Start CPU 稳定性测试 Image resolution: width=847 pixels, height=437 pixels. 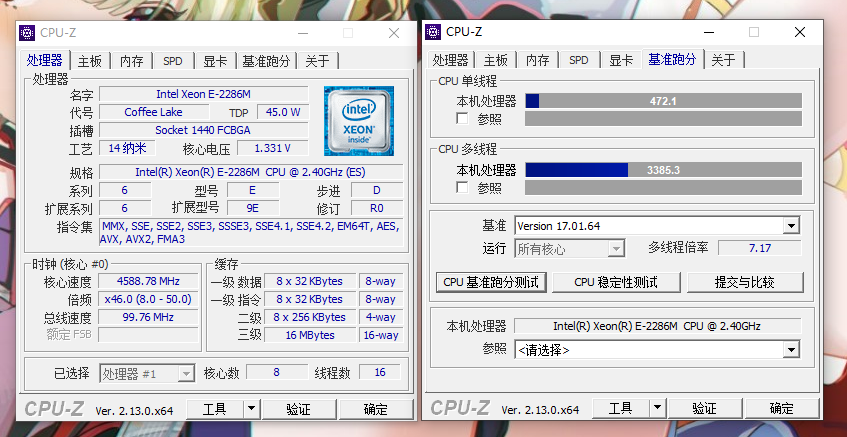point(616,282)
